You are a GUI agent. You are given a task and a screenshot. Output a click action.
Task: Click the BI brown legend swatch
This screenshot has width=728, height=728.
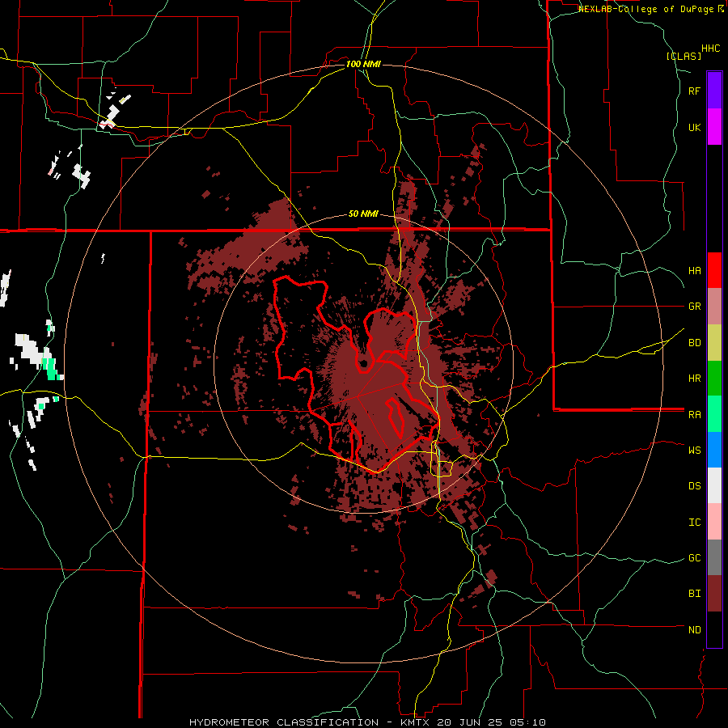point(714,594)
